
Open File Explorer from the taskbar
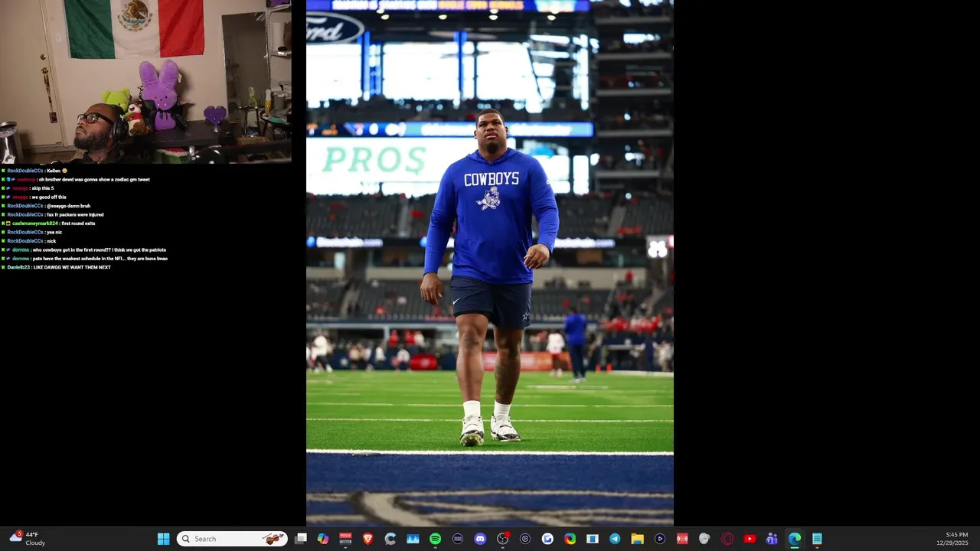click(637, 539)
